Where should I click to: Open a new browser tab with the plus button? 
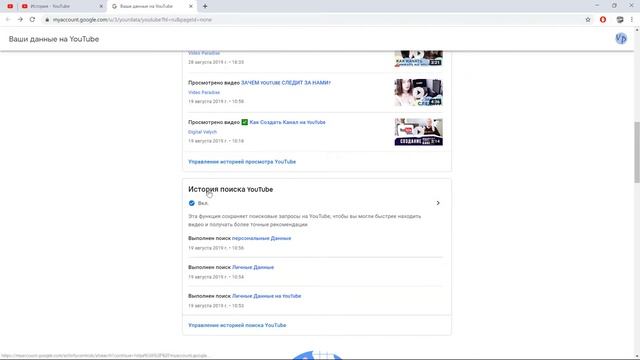pos(205,6)
